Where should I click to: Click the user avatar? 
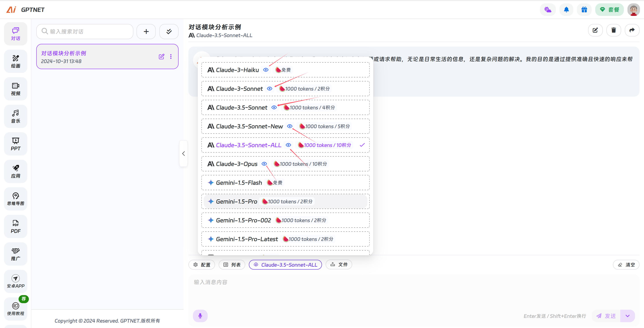pos(633,10)
